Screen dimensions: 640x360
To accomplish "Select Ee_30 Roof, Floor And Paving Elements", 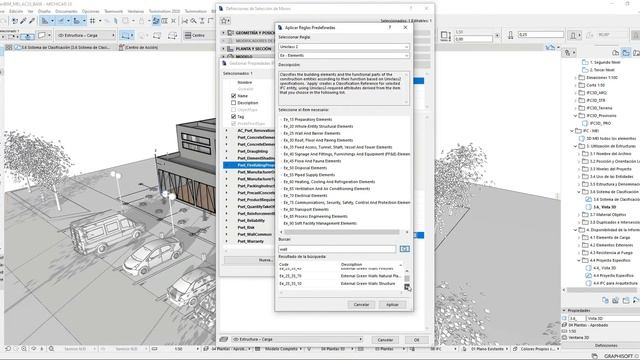I will point(318,140).
